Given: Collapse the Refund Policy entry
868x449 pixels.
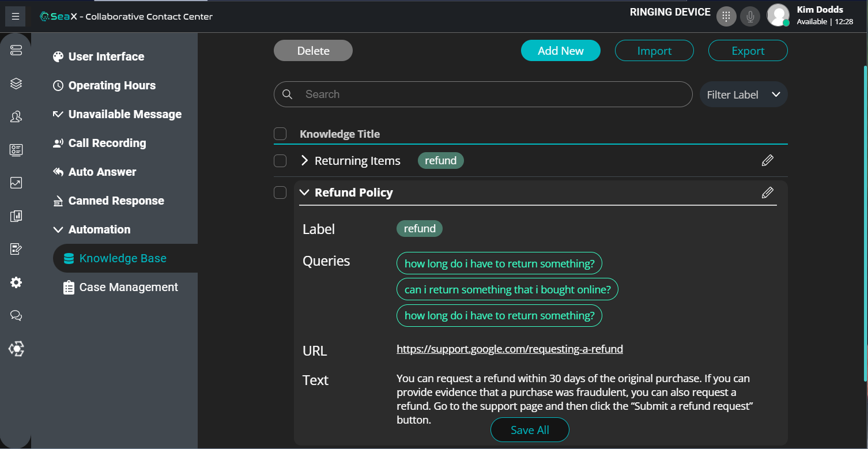Looking at the screenshot, I should click(x=305, y=193).
